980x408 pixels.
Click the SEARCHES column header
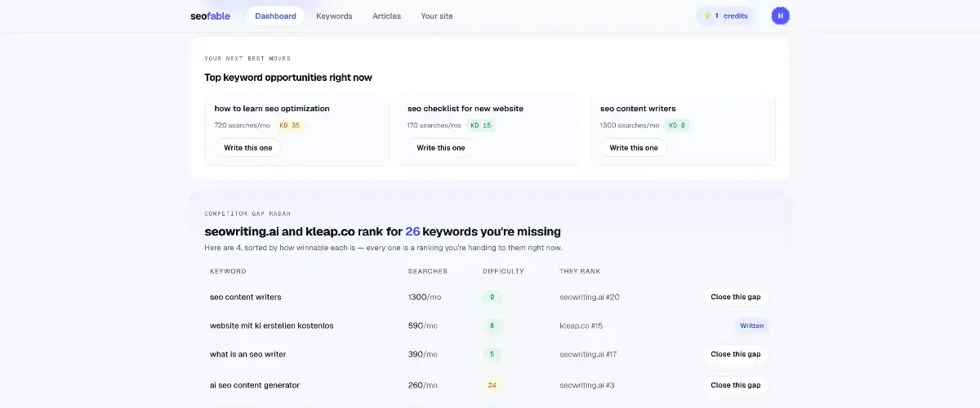428,271
